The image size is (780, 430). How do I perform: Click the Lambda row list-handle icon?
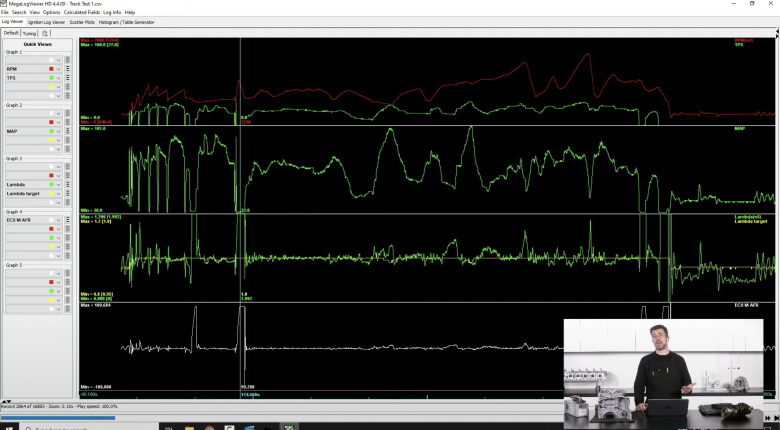pos(67,185)
